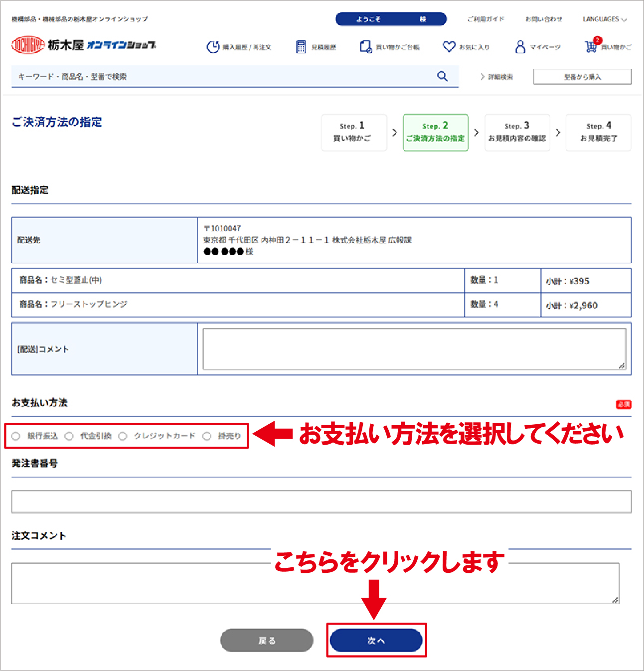Click product name セミ型蓋止(中)
Viewport: 644px width, 671px height.
click(76, 280)
